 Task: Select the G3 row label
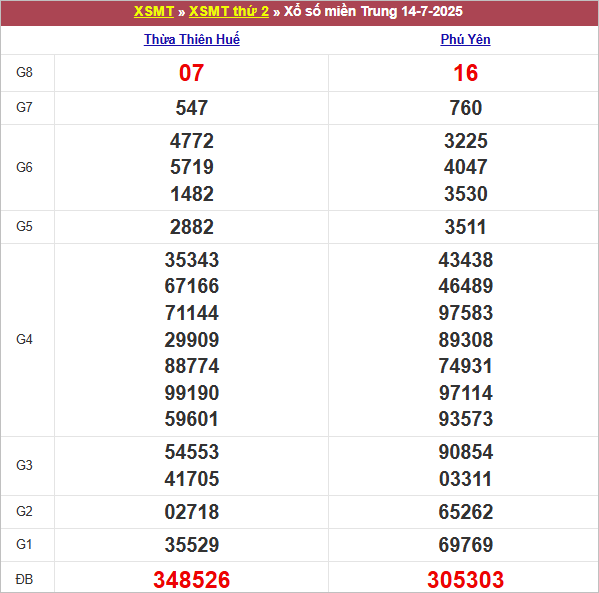click(x=24, y=465)
